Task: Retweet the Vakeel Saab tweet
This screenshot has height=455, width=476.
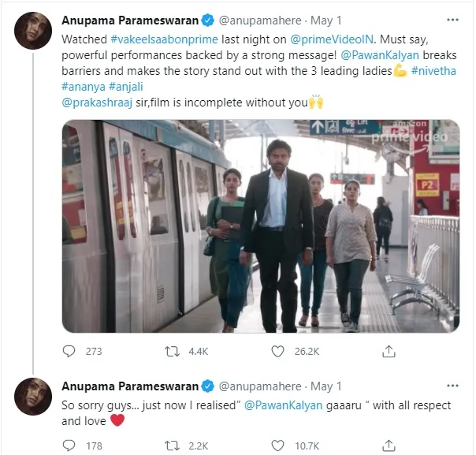Action: point(171,351)
